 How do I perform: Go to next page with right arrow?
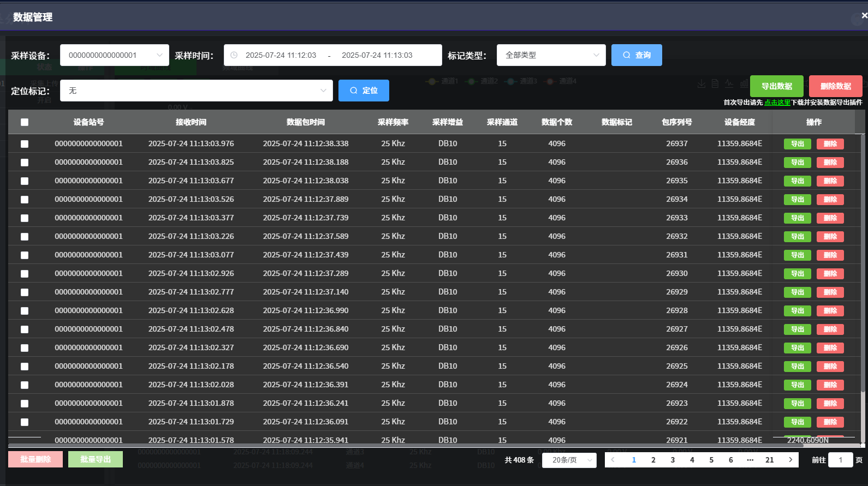coord(790,460)
